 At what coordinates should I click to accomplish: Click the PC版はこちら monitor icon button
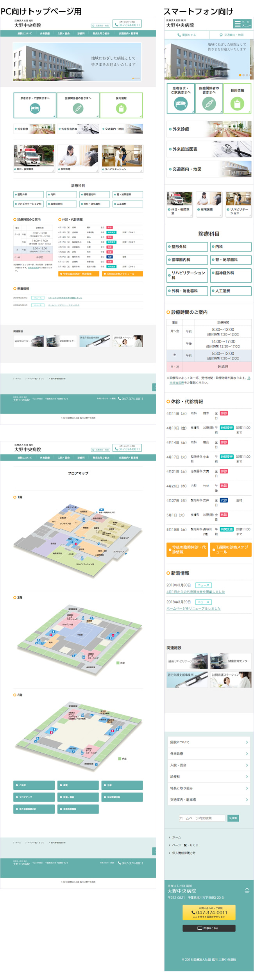click(209, 928)
